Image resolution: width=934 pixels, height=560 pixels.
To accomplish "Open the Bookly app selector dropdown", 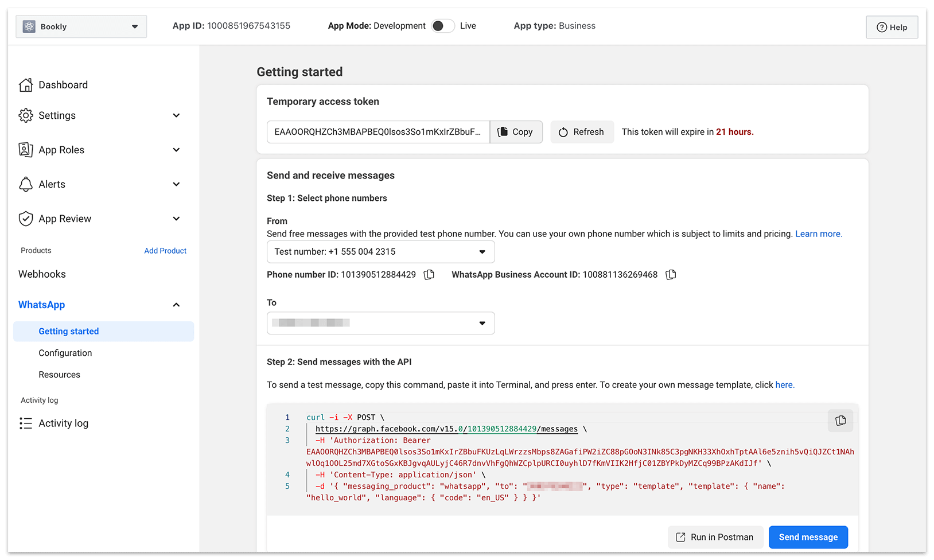I will tap(81, 26).
